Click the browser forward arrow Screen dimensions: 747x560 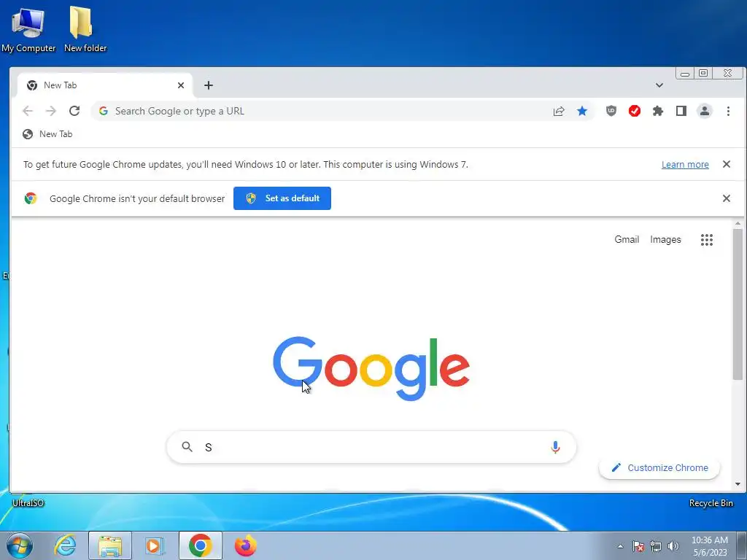click(x=51, y=111)
